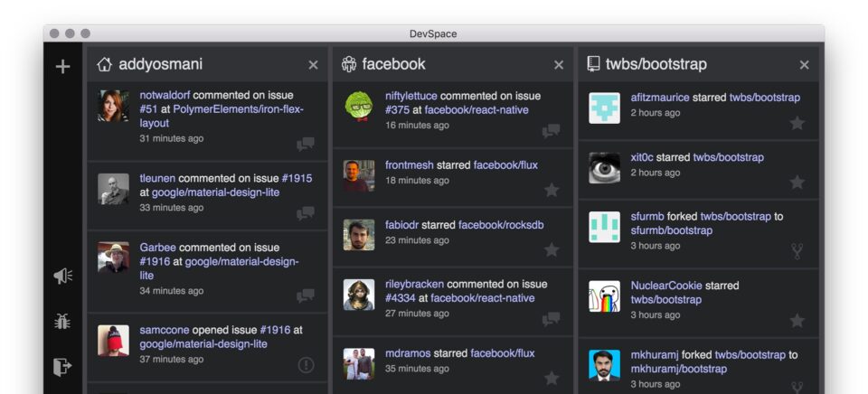Close the addyosmani column
Screen dimensions: 868x394
[314, 65]
